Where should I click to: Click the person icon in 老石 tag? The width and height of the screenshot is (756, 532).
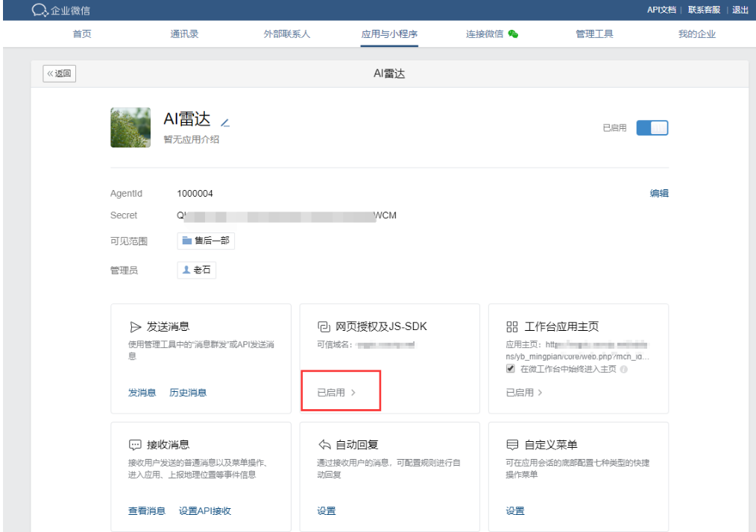pos(186,270)
